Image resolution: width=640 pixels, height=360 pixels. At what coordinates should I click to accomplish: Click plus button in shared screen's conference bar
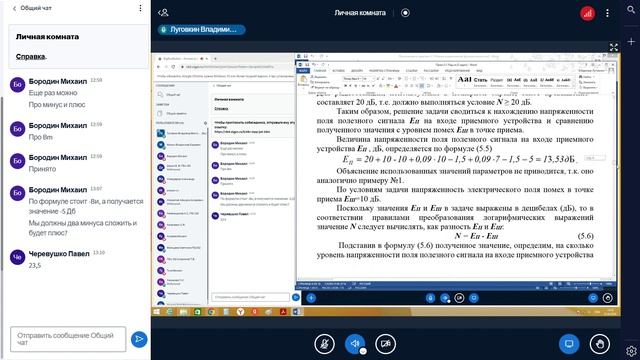pyautogui.click(x=311, y=298)
